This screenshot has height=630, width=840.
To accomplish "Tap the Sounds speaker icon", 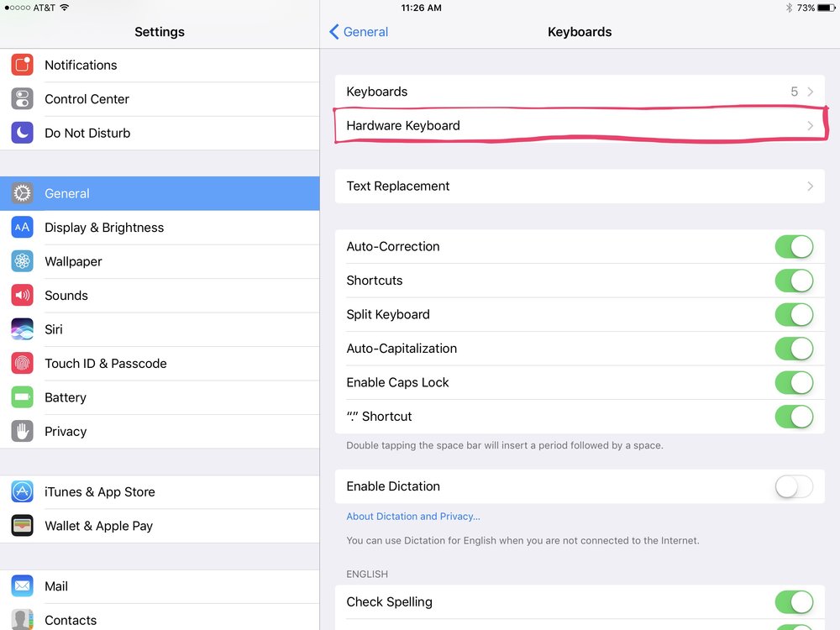I will (x=23, y=296).
